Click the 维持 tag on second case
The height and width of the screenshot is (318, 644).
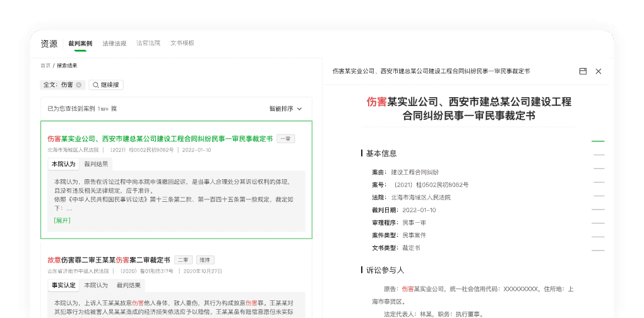[205, 260]
